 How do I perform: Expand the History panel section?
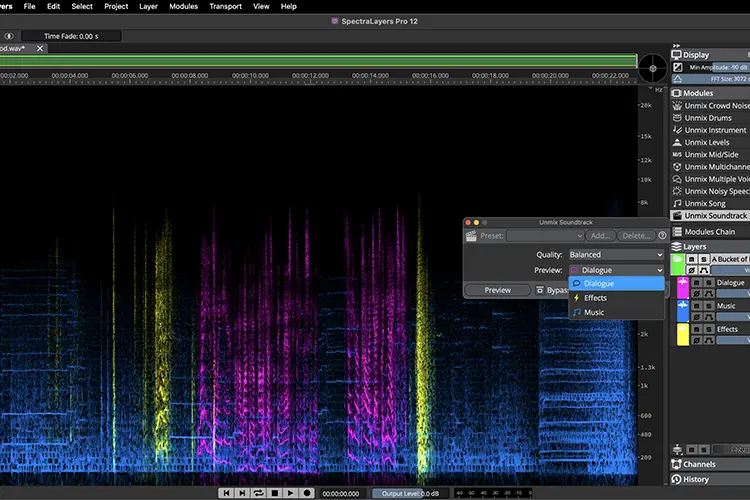pyautogui.click(x=710, y=479)
